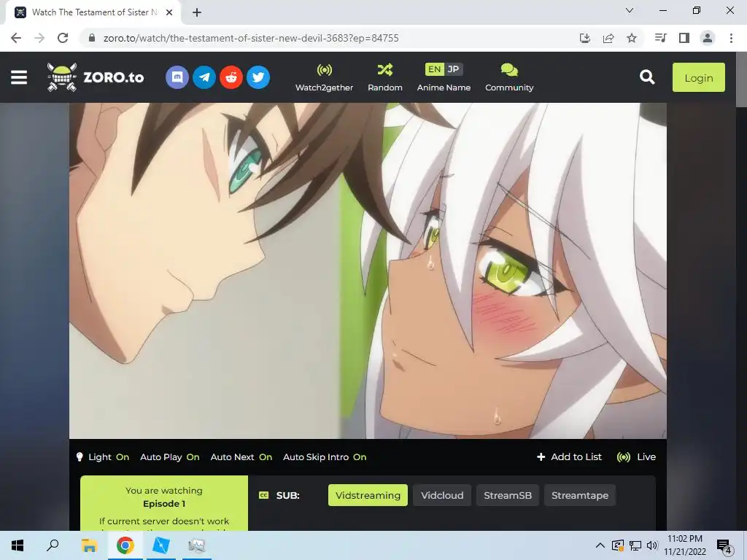Open the Discord social link
The image size is (747, 560).
pyautogui.click(x=177, y=77)
